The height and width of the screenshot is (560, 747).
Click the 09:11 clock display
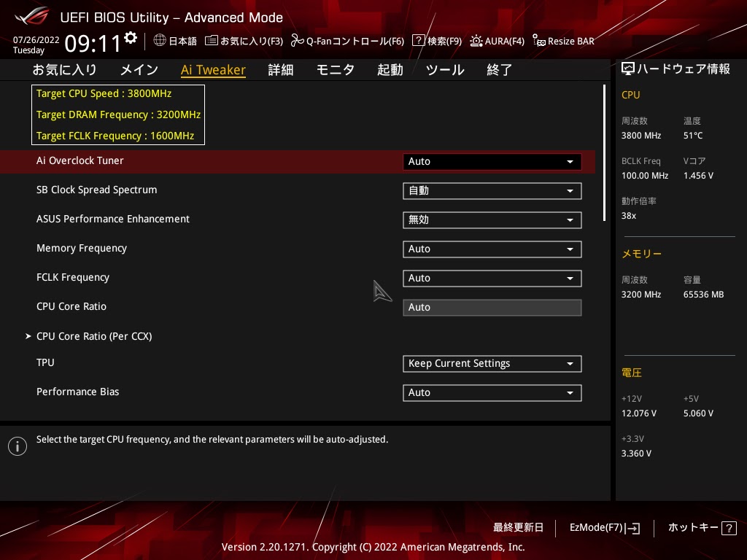tap(93, 44)
